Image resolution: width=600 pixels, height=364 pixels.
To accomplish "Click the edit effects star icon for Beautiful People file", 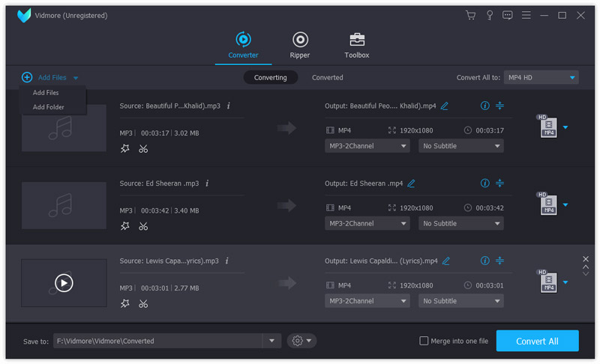I will [x=125, y=148].
